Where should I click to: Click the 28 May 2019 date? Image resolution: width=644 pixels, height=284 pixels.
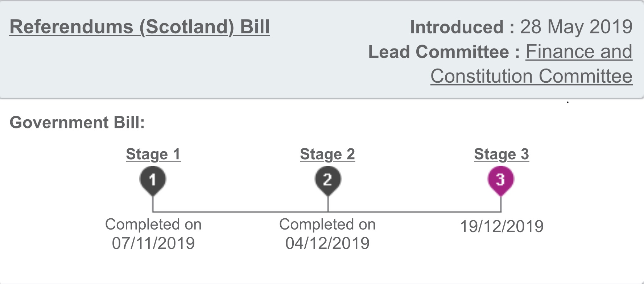576,27
